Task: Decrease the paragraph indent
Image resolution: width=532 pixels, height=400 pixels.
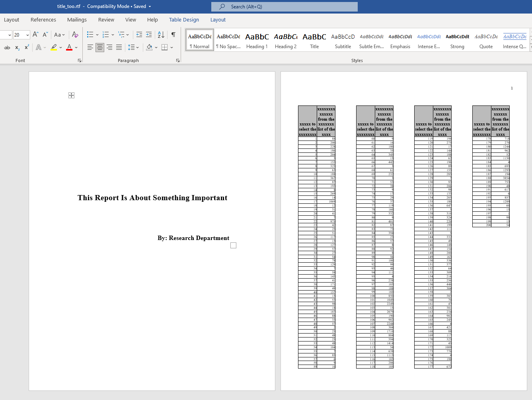Action: point(139,35)
